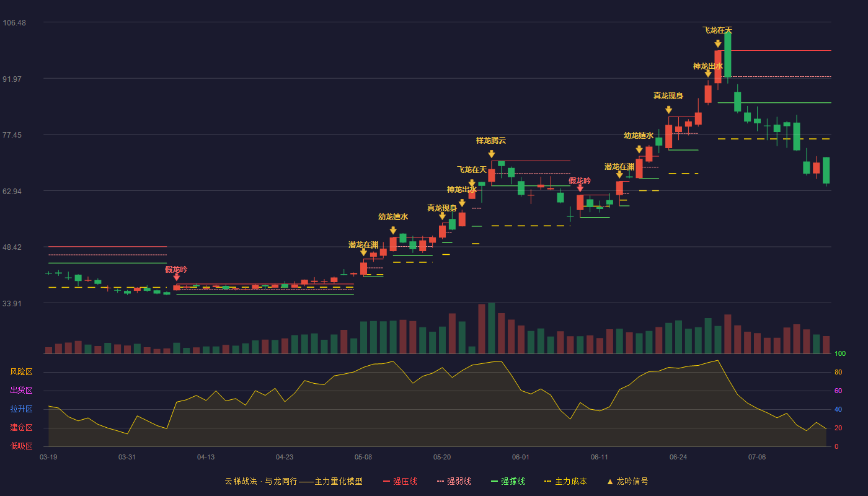The image size is (868, 496).
Task: Toggle the 龙吟信号 legend series
Action: [x=627, y=481]
